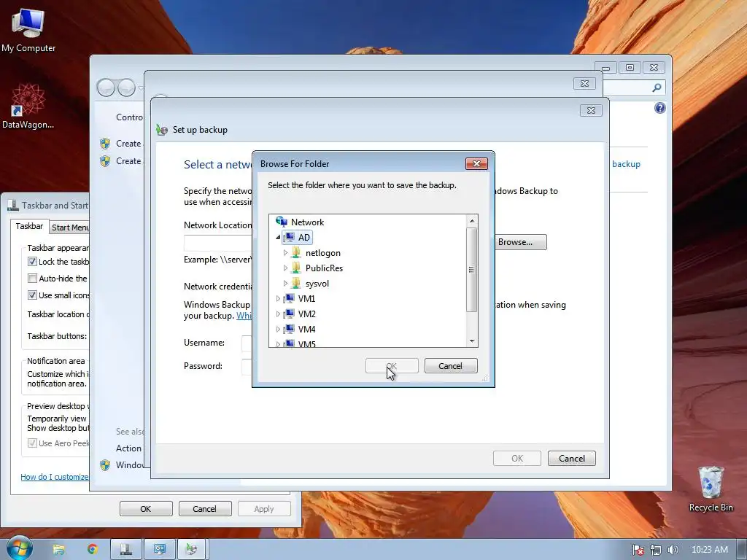Enable Auto-hide the taskbar checkbox

pyautogui.click(x=32, y=278)
